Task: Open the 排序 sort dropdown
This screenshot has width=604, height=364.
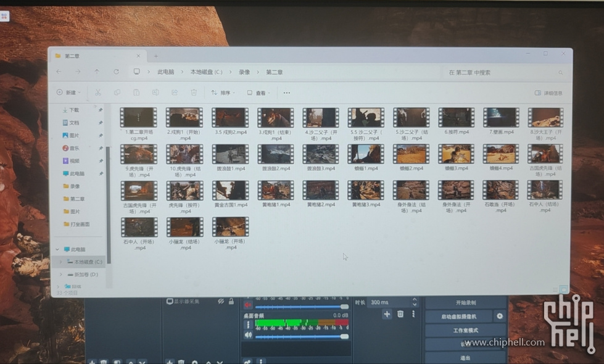Action: 223,93
